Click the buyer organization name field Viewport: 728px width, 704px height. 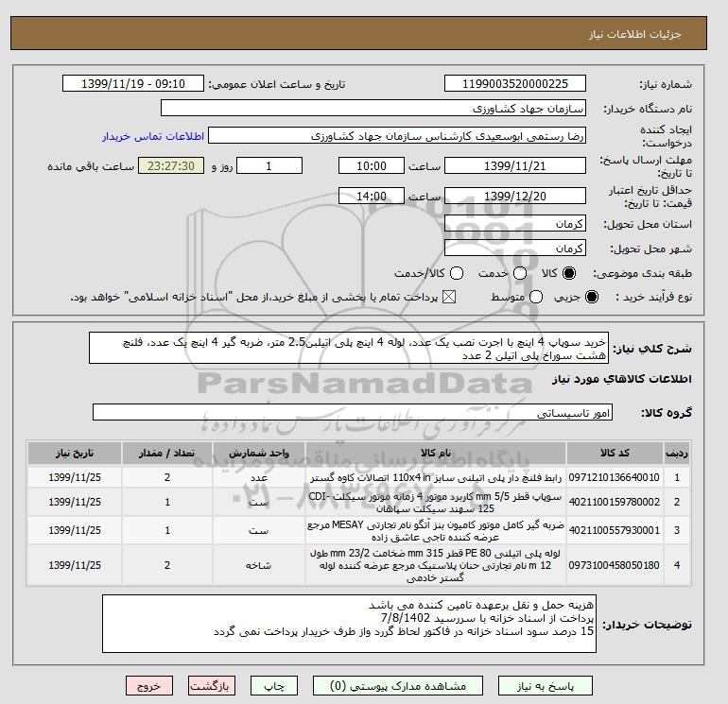tap(373, 108)
